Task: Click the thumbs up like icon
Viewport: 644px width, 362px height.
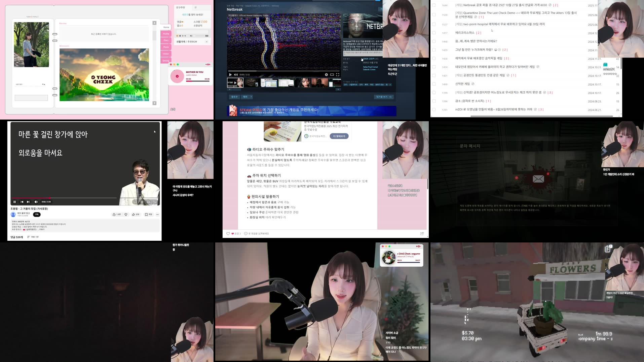Action: (x=114, y=215)
